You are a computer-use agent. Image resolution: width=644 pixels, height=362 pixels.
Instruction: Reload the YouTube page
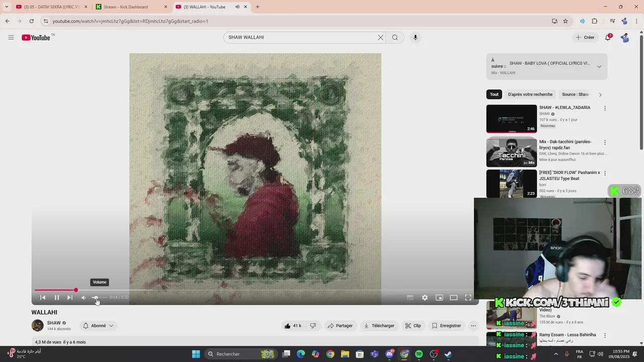pos(31,21)
